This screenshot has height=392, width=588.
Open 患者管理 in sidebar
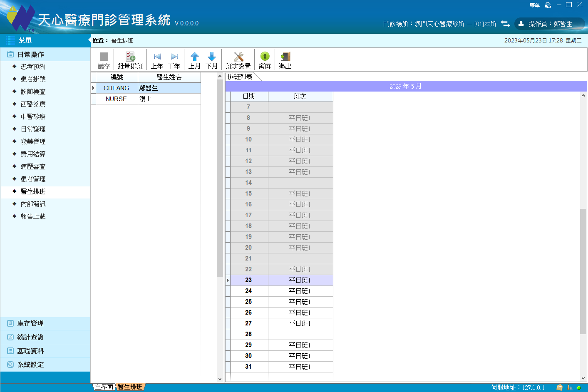[x=33, y=179]
